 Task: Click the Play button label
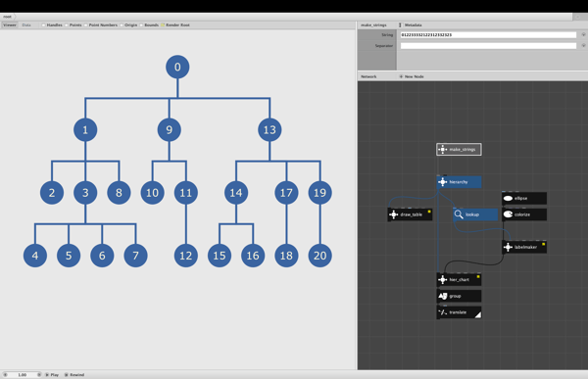pos(54,374)
